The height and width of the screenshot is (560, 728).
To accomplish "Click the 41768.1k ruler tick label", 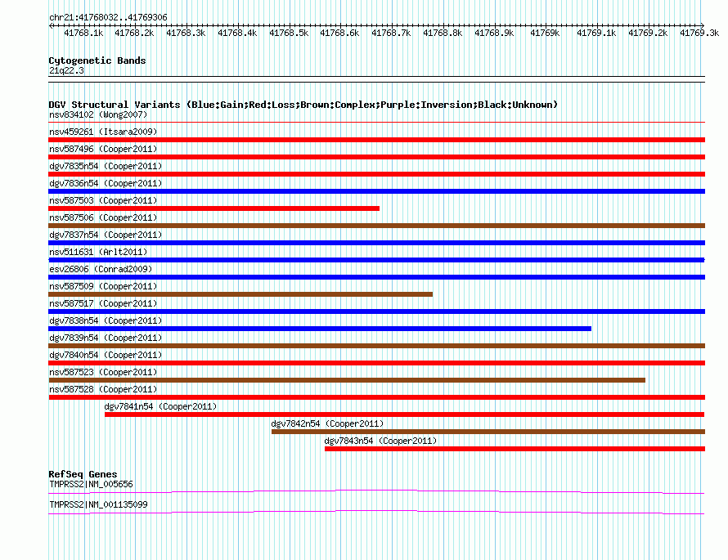I will click(x=83, y=33).
